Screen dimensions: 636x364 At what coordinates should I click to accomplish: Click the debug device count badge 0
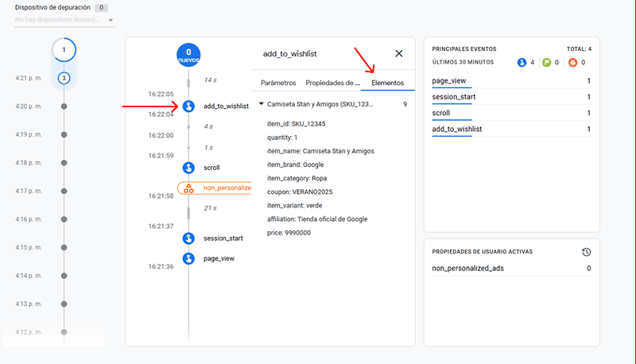coord(101,8)
